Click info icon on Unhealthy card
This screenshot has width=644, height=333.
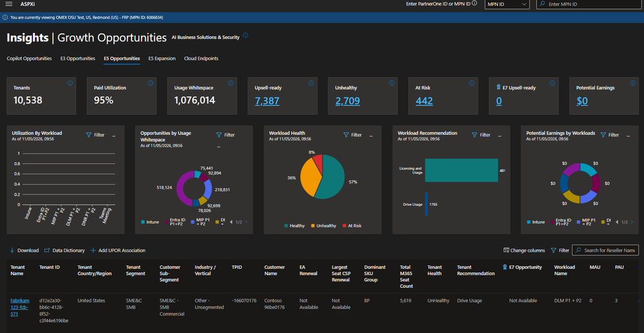(391, 83)
